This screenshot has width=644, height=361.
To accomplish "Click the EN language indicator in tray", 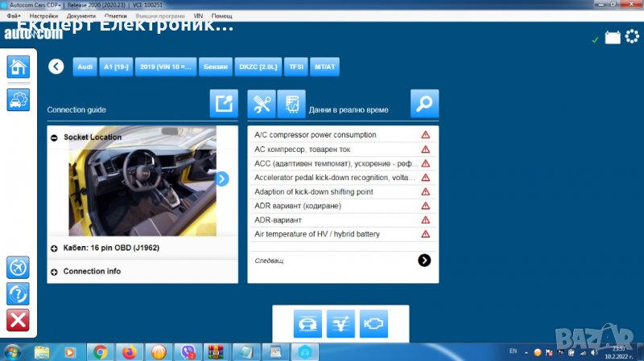I will click(513, 351).
